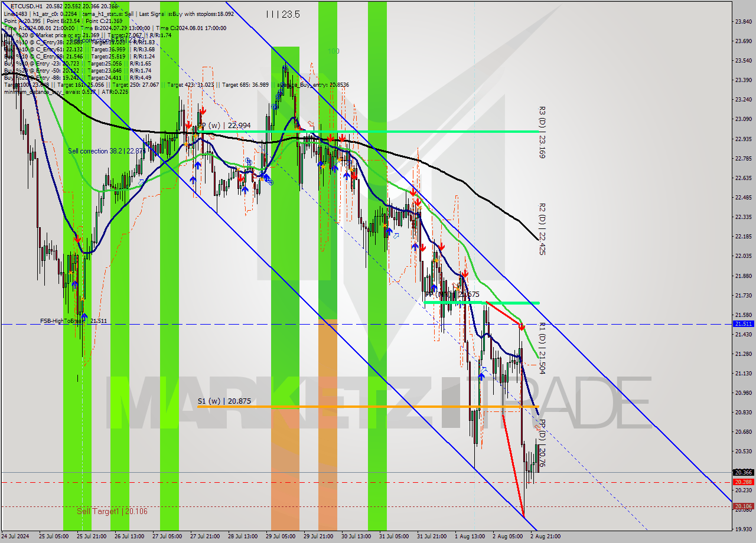Screen dimensions: 756x543
Task: Click the '2 Aug 21:00' time axis label
Action: [545, 537]
